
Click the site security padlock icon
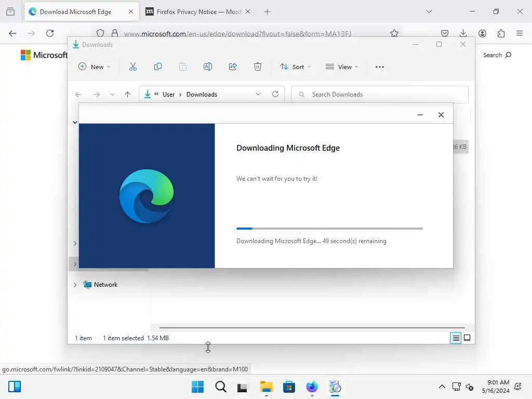coord(115,33)
